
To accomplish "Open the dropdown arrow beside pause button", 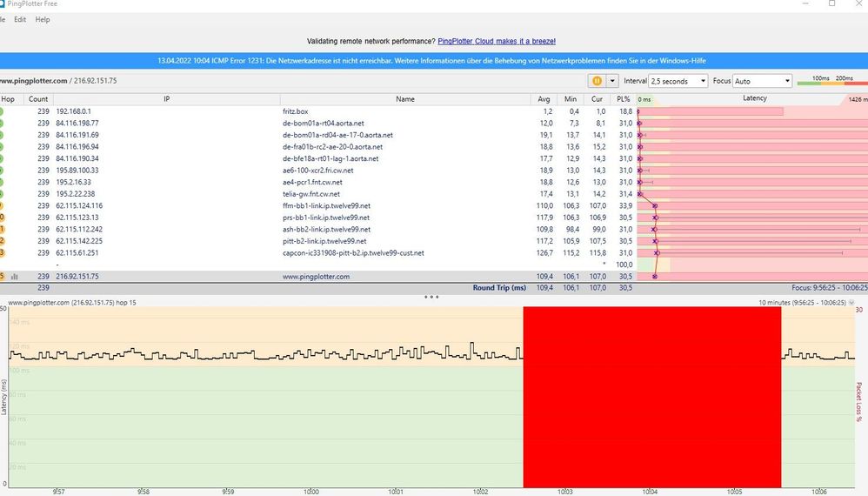I will click(612, 81).
